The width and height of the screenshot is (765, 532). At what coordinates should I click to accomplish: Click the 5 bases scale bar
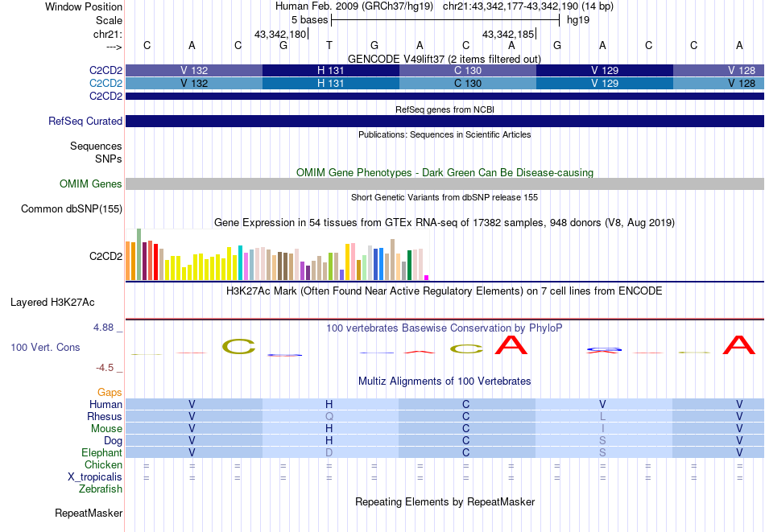pyautogui.click(x=445, y=20)
